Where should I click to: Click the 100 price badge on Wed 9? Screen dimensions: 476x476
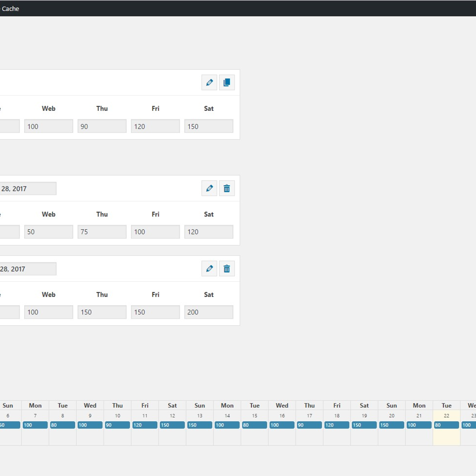point(90,425)
